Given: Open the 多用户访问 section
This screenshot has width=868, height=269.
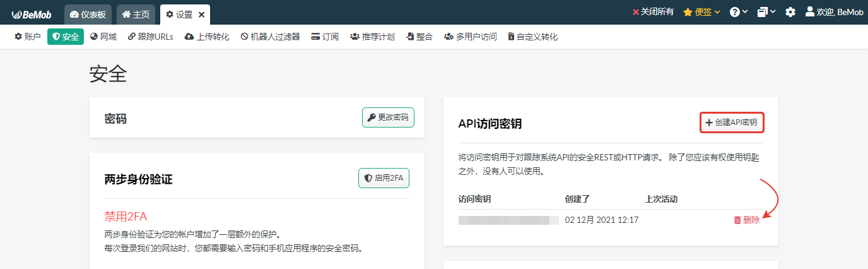Looking at the screenshot, I should [x=471, y=37].
